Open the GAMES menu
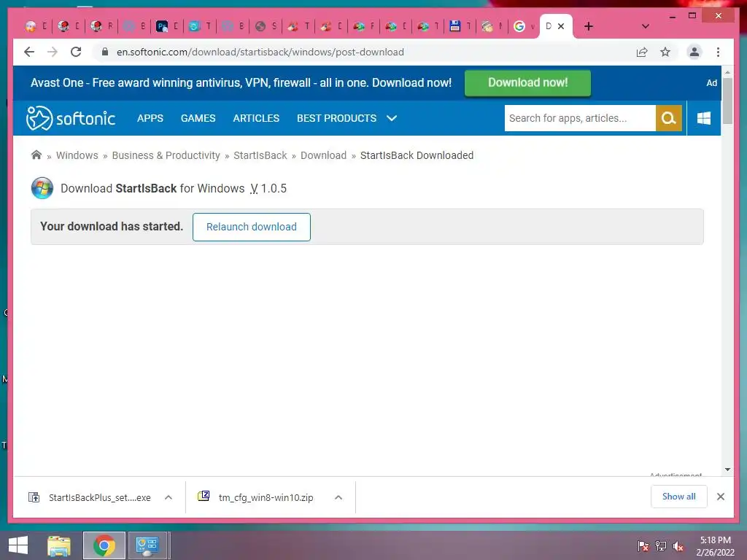747x560 pixels. [x=198, y=118]
